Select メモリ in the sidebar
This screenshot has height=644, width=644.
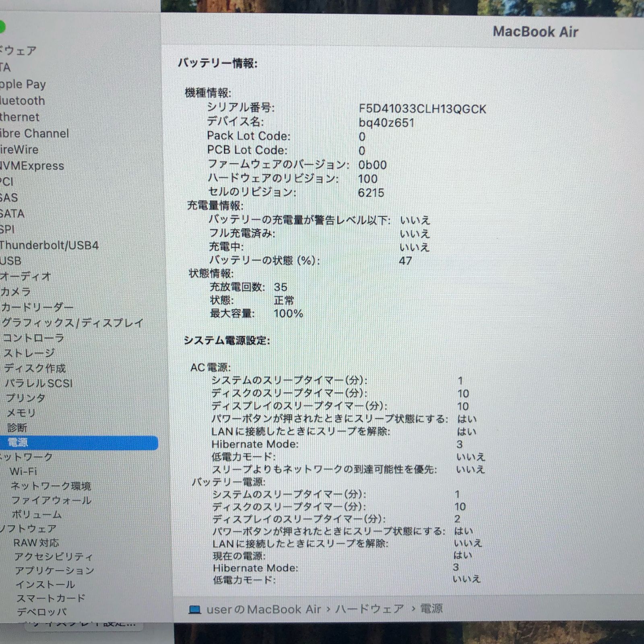(21, 413)
